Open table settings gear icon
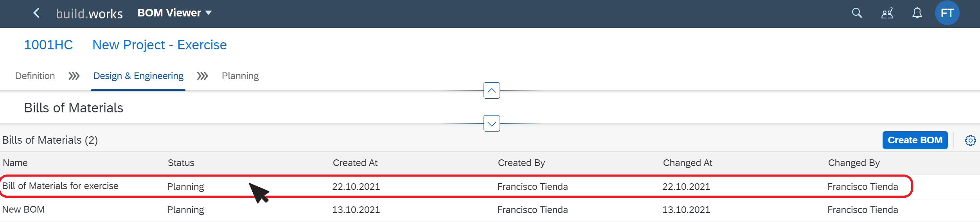 click(970, 140)
